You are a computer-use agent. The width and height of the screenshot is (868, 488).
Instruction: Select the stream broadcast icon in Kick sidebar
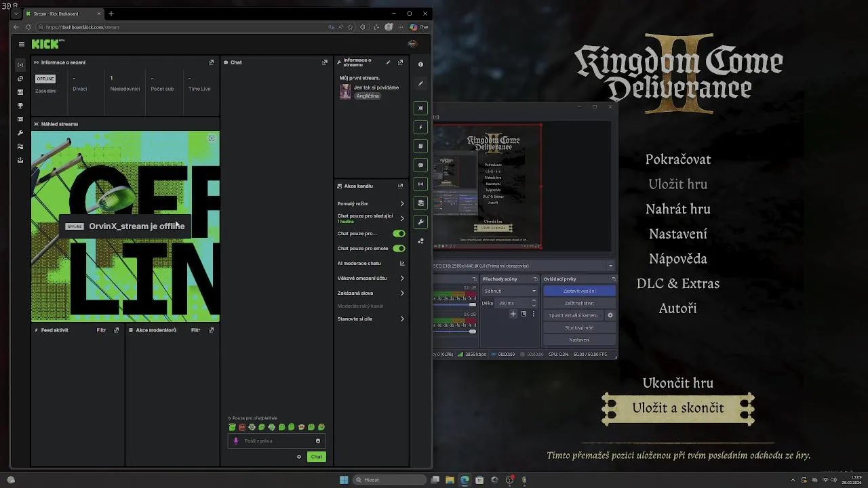pos(20,65)
